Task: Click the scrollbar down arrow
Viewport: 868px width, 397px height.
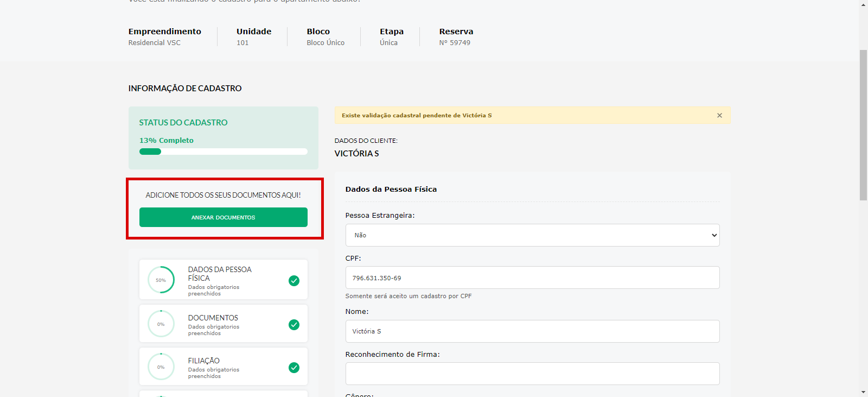Action: 863,392
